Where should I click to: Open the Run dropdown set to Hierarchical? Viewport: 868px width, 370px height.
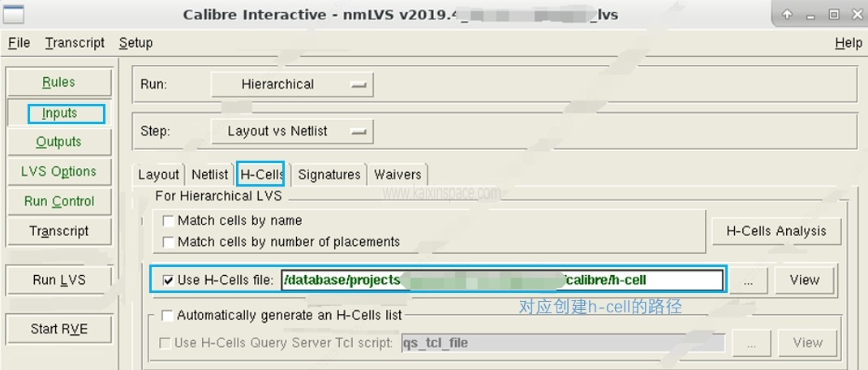pyautogui.click(x=291, y=84)
